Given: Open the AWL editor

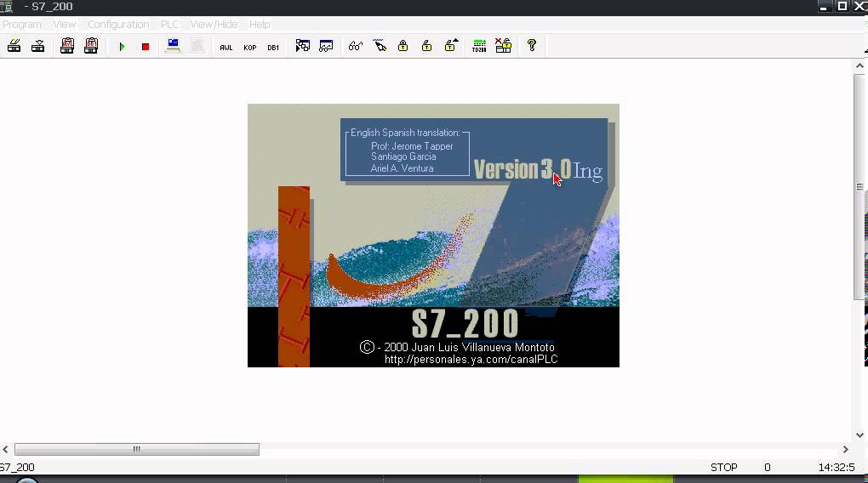Looking at the screenshot, I should coord(226,48).
